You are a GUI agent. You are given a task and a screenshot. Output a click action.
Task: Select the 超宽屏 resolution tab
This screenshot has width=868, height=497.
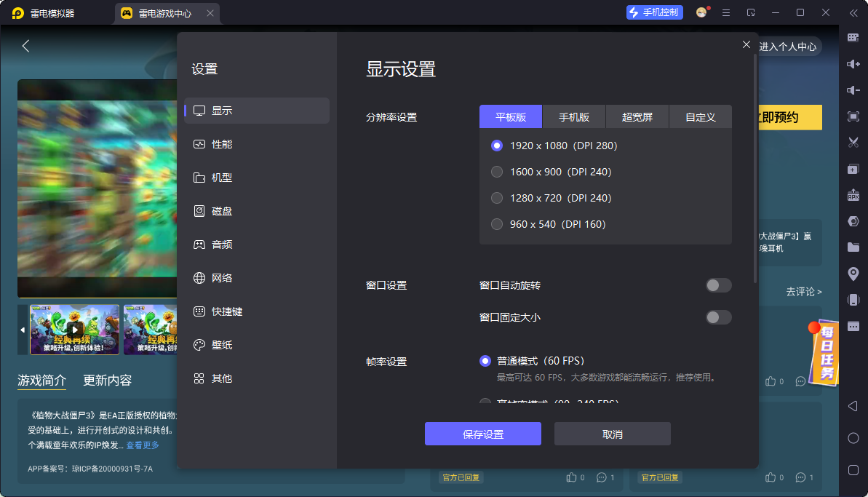[637, 116]
